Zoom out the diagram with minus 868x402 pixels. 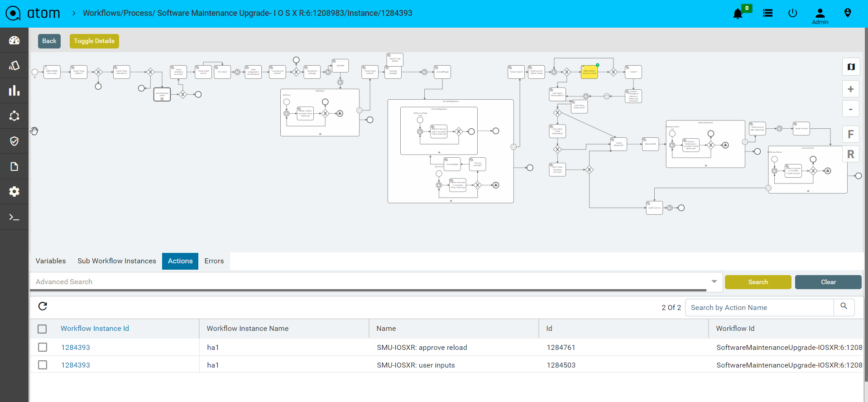[851, 109]
